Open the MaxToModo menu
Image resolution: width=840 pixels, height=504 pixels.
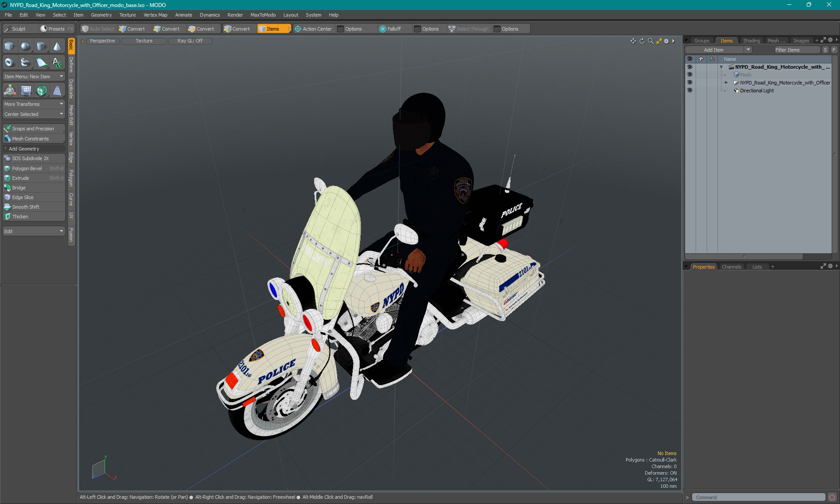tap(263, 15)
